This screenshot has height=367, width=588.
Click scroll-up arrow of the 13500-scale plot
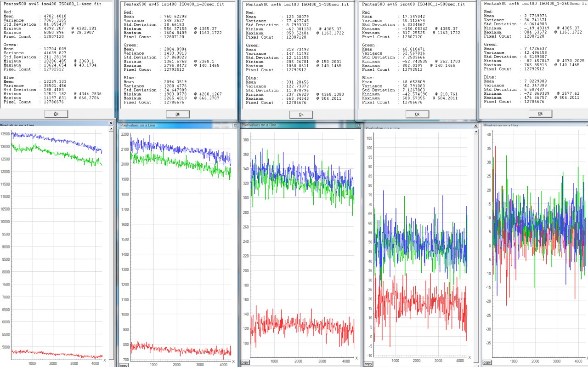(x=111, y=130)
